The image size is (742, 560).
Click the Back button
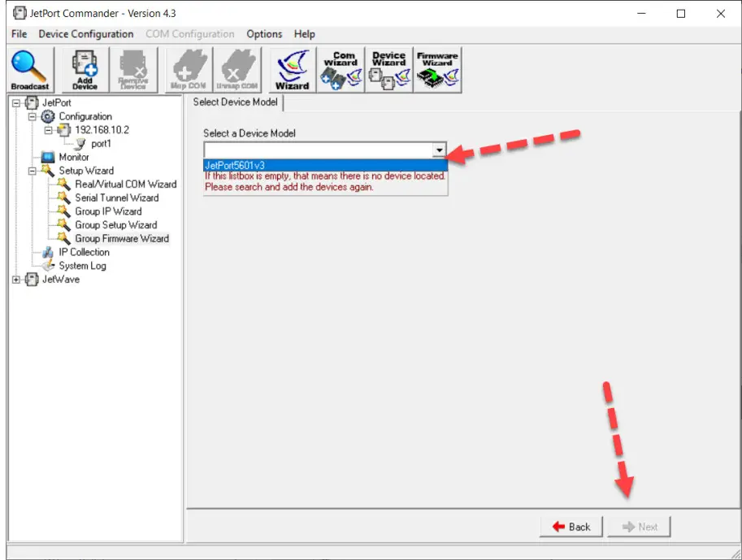click(x=571, y=527)
